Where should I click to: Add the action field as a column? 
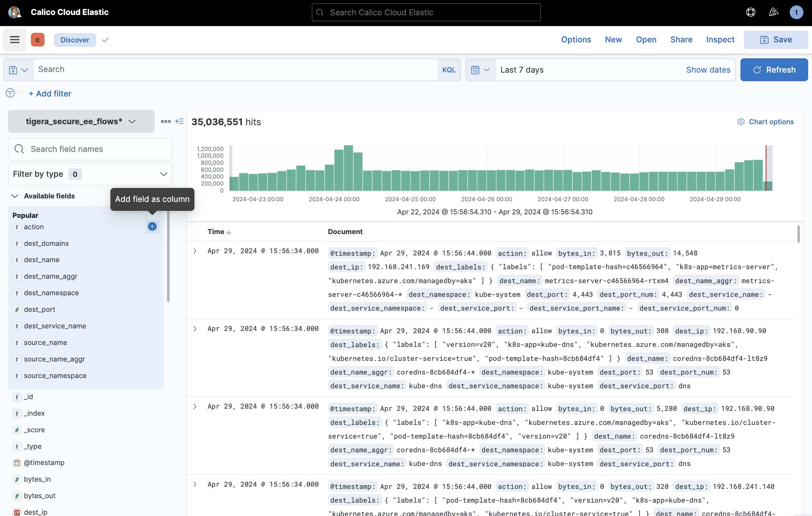(152, 227)
